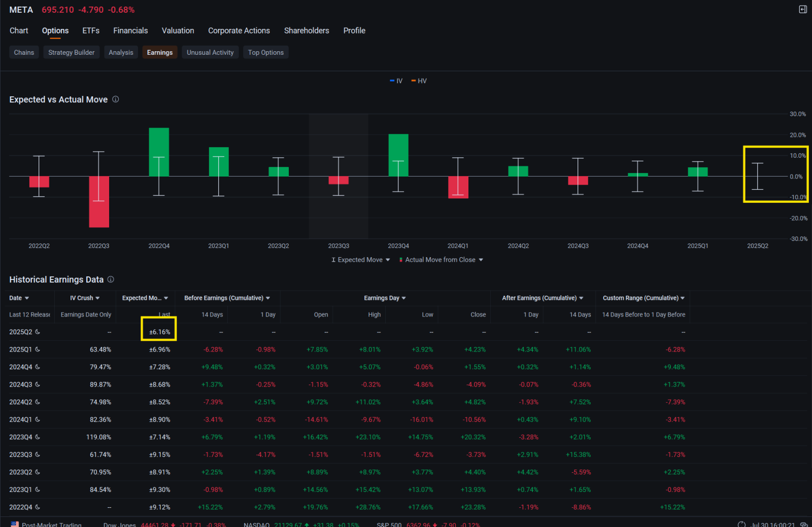This screenshot has width=812, height=527.
Task: Click moon icon next to 2024Q3
Action: pyautogui.click(x=38, y=384)
